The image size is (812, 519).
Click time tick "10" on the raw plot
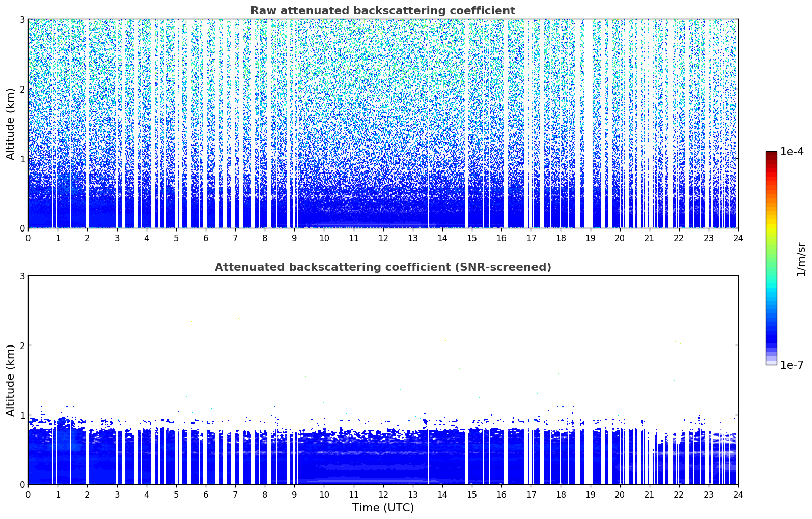(x=324, y=238)
